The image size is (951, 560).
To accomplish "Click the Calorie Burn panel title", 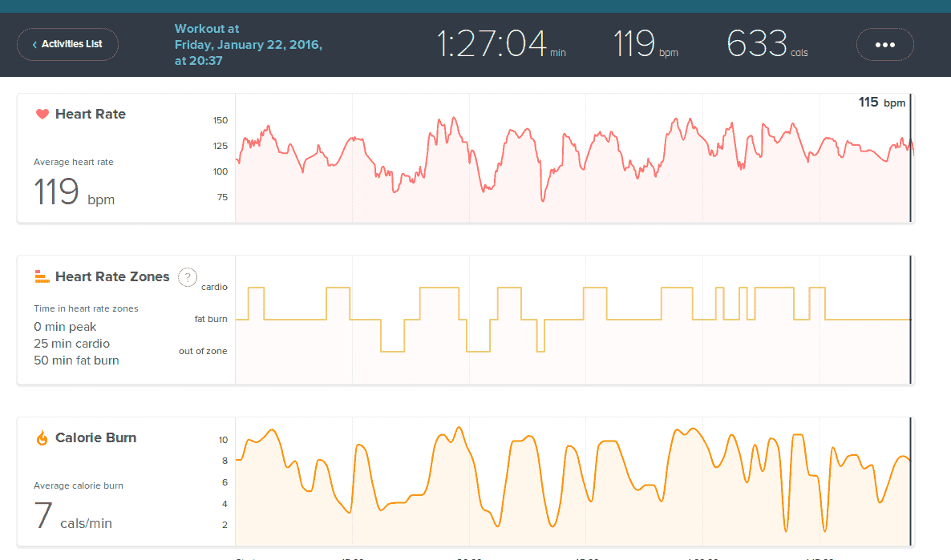I will click(95, 437).
